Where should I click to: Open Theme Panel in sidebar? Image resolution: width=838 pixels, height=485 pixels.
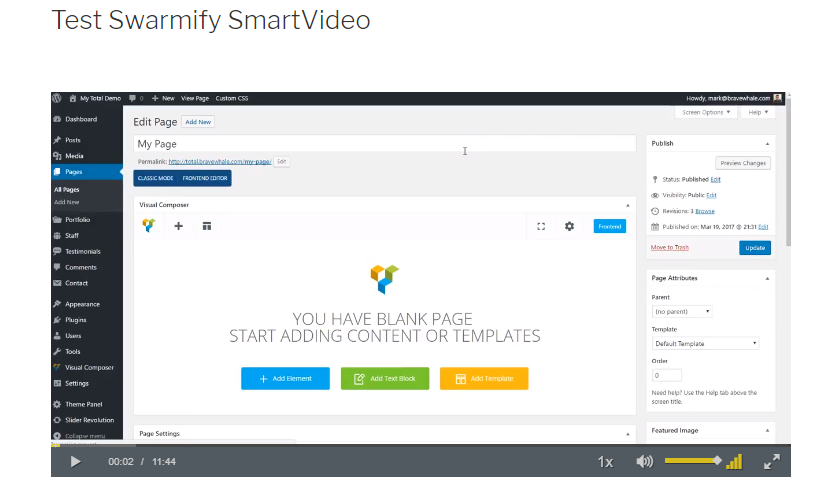pyautogui.click(x=83, y=404)
